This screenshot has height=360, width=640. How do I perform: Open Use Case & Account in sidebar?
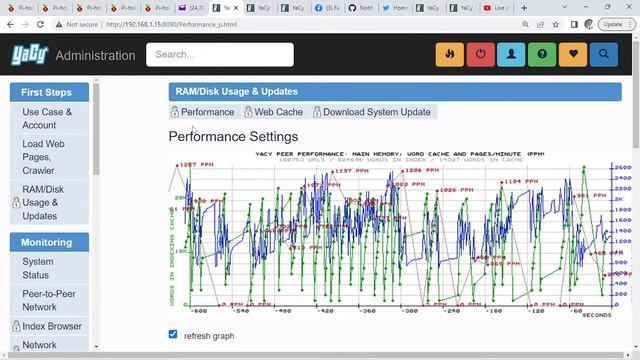49,118
